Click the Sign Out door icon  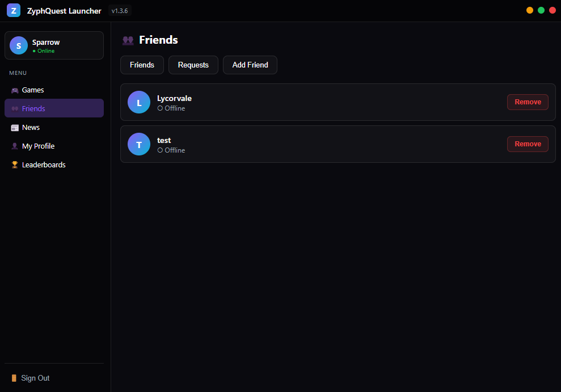14,378
